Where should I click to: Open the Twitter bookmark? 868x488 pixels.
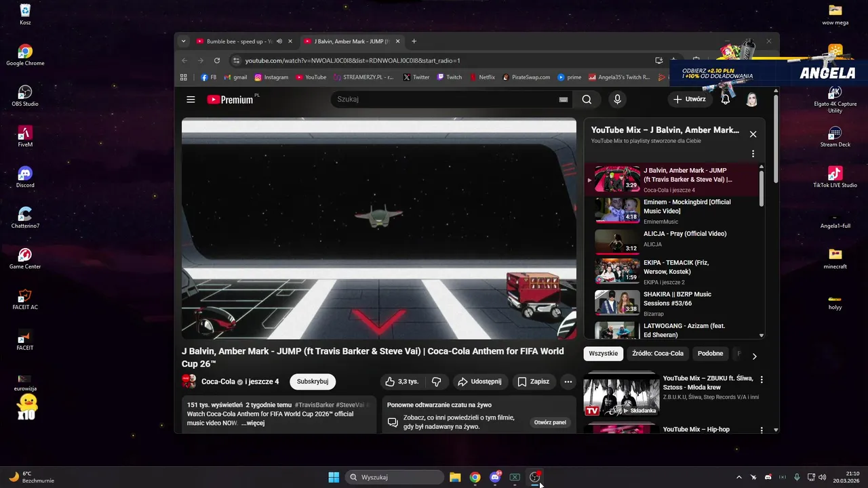tap(416, 77)
